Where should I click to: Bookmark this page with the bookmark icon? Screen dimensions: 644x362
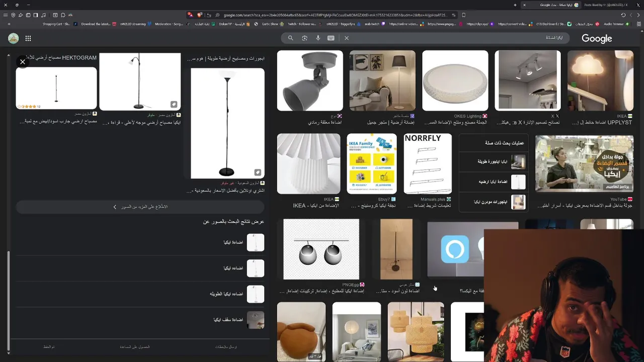tap(463, 15)
